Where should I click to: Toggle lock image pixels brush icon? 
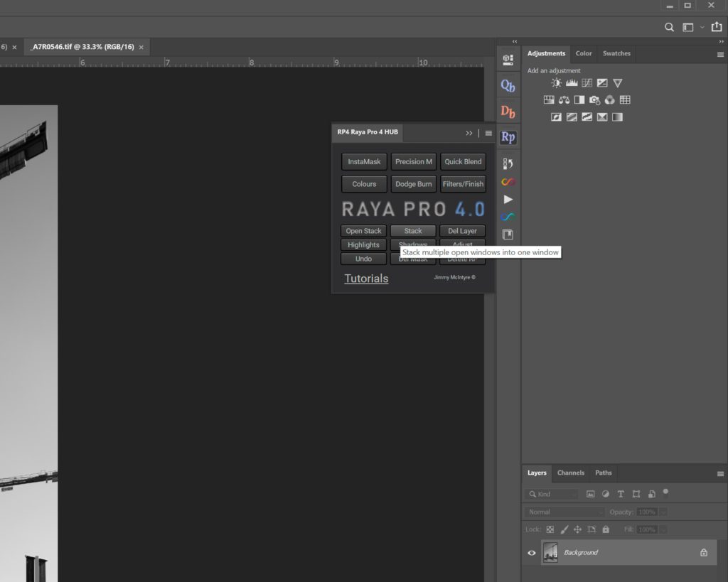tap(564, 529)
